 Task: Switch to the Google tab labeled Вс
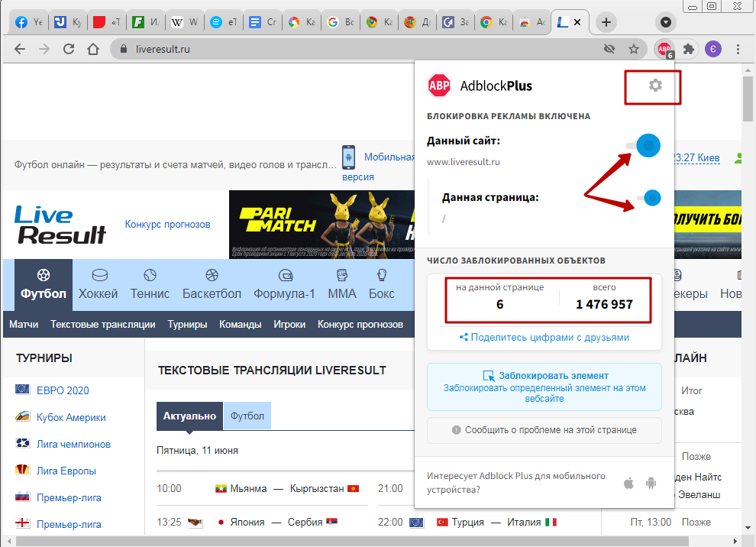click(x=341, y=22)
